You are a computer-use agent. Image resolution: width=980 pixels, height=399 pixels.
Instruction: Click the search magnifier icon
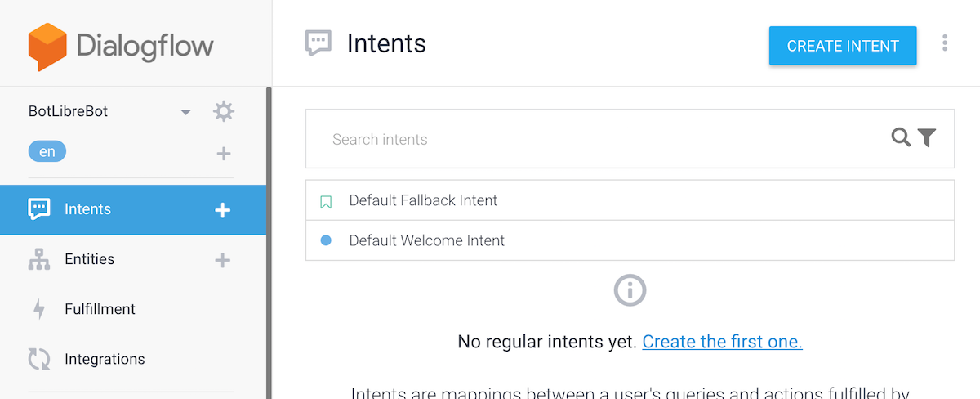(x=901, y=138)
